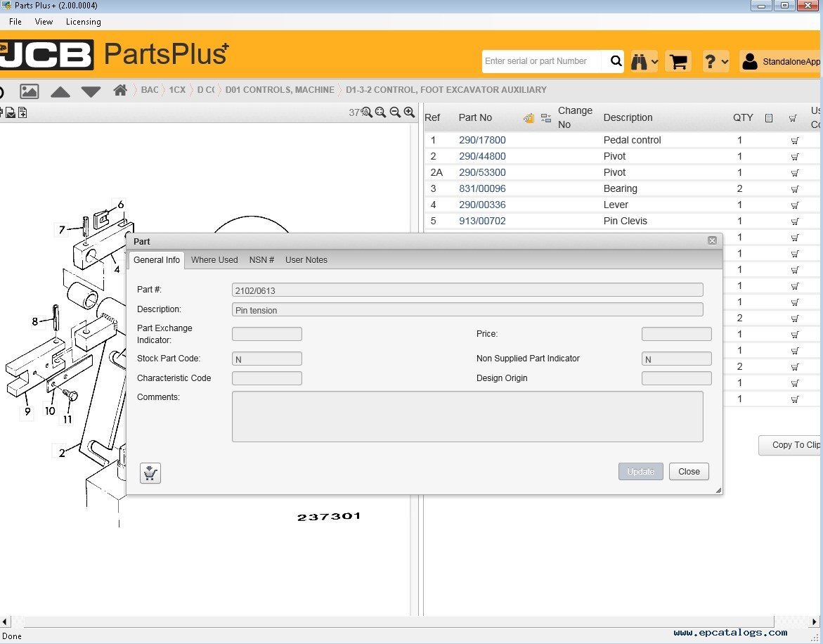This screenshot has height=644, width=823.
Task: Click the Description field showing Pin tension
Action: [467, 309]
